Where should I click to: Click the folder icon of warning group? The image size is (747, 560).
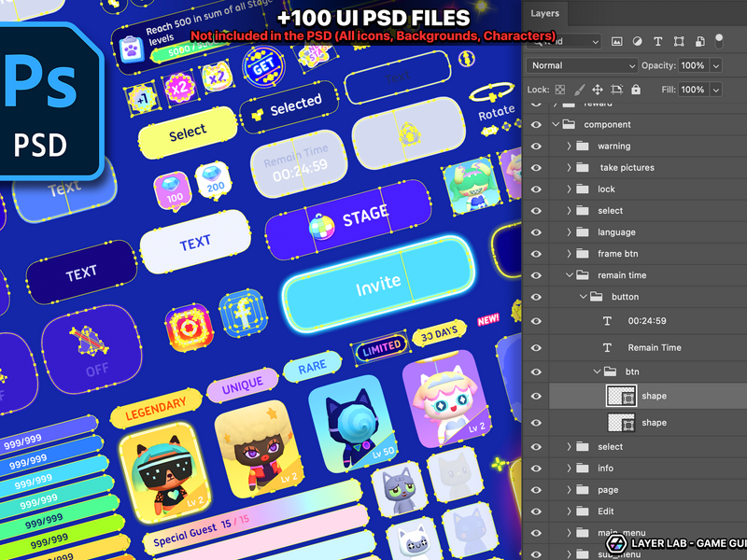tap(583, 146)
